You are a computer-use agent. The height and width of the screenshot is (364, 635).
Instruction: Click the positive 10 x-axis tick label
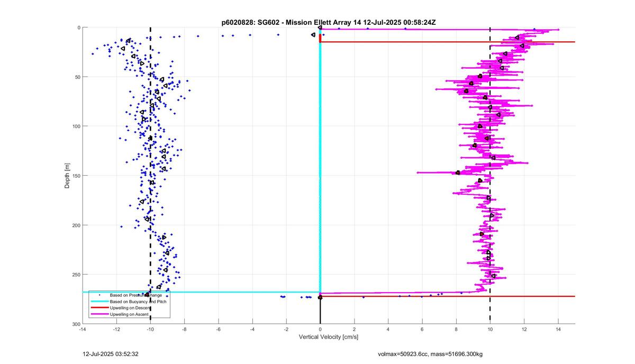click(490, 329)
